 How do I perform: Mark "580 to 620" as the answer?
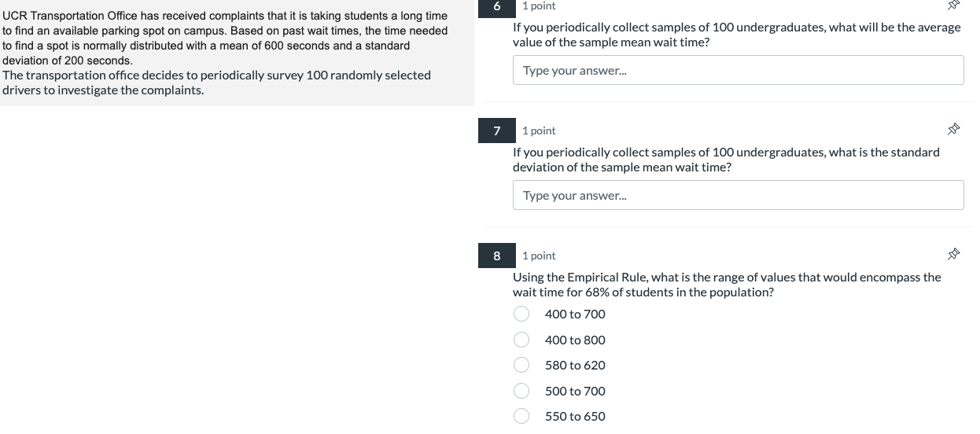(521, 366)
